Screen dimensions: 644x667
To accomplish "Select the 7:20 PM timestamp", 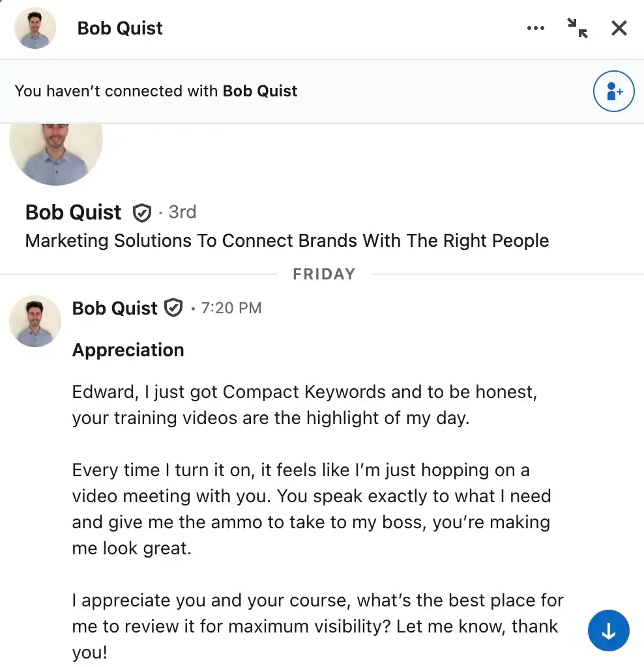I will [231, 307].
